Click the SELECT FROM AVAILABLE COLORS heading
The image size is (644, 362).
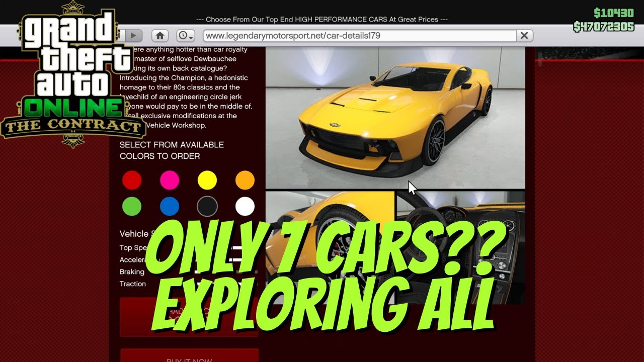pos(172,150)
